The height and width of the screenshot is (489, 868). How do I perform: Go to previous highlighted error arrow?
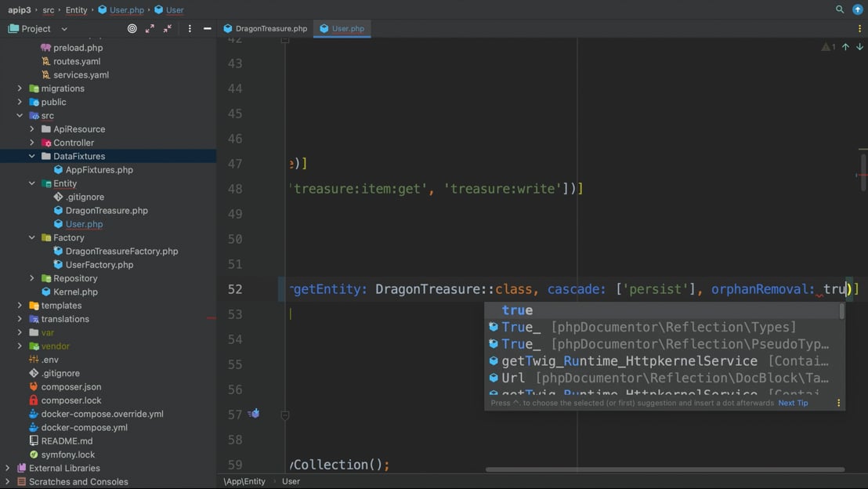click(845, 47)
